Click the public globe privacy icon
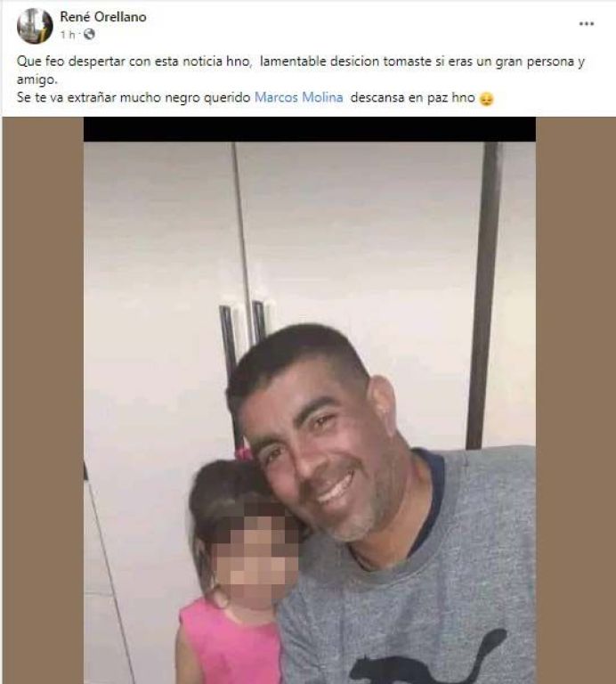The height and width of the screenshot is (684, 616). (89, 34)
